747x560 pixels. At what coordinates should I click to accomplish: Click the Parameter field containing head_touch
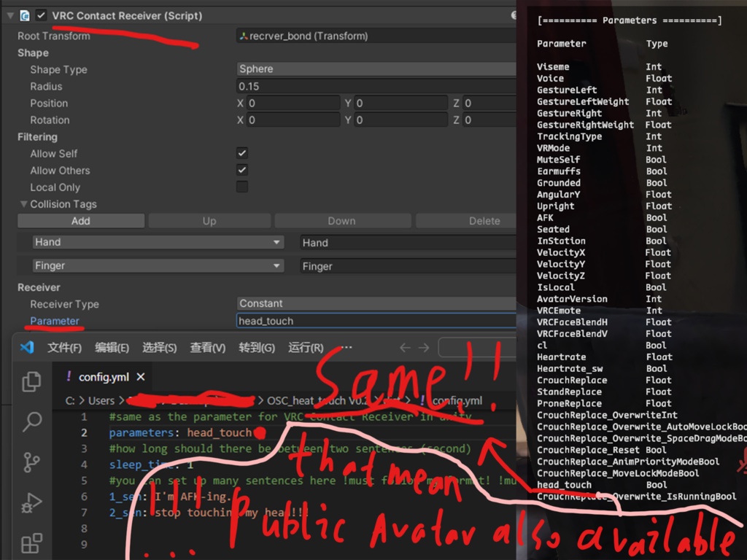click(x=376, y=320)
